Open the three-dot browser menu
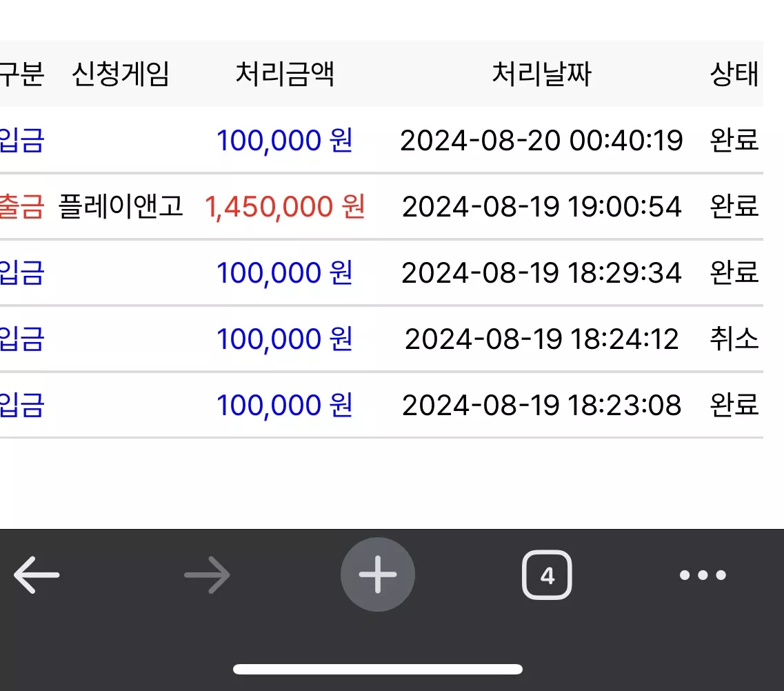The image size is (784, 691). [x=703, y=575]
